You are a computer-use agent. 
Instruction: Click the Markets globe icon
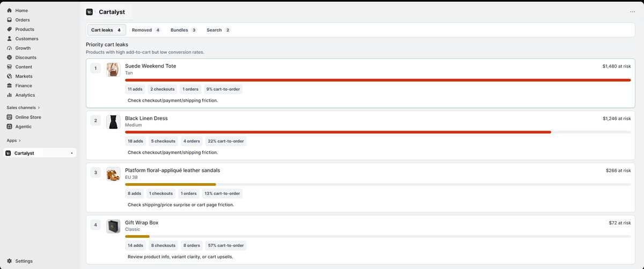coord(9,76)
